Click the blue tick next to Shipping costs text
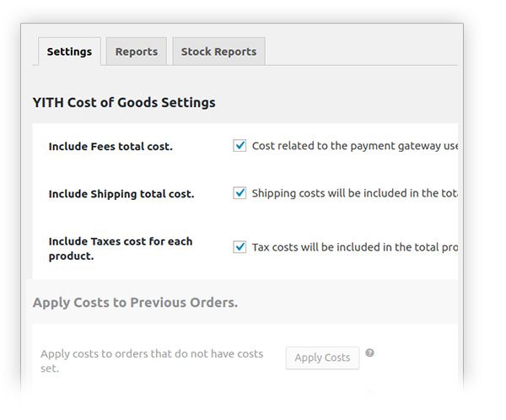The width and height of the screenshot is (506, 420). [x=240, y=193]
